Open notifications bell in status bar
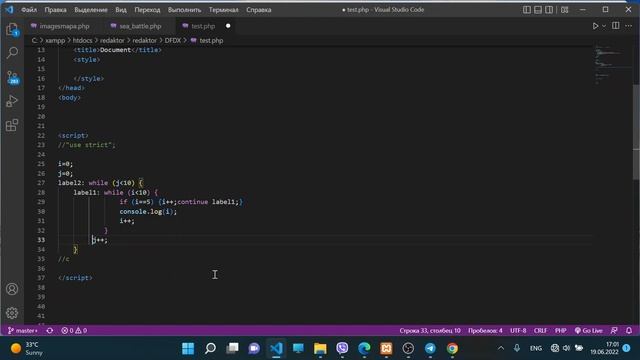 point(629,330)
